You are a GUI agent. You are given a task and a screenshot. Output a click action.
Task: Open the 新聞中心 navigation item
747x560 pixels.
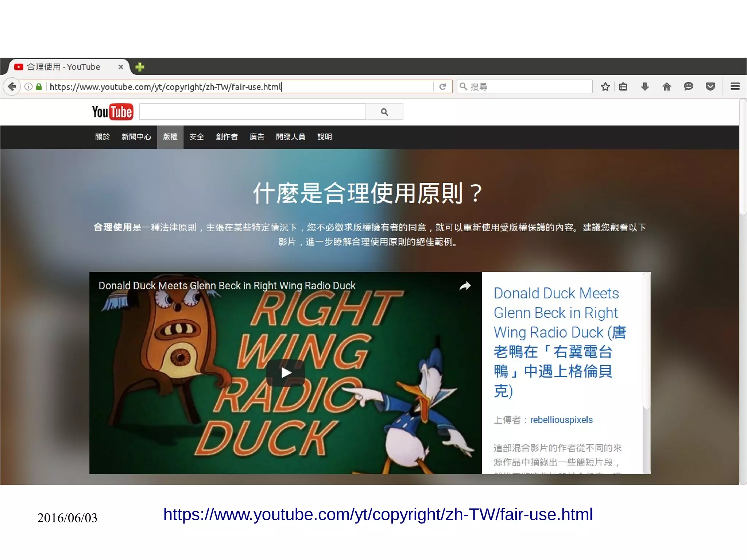coord(136,137)
